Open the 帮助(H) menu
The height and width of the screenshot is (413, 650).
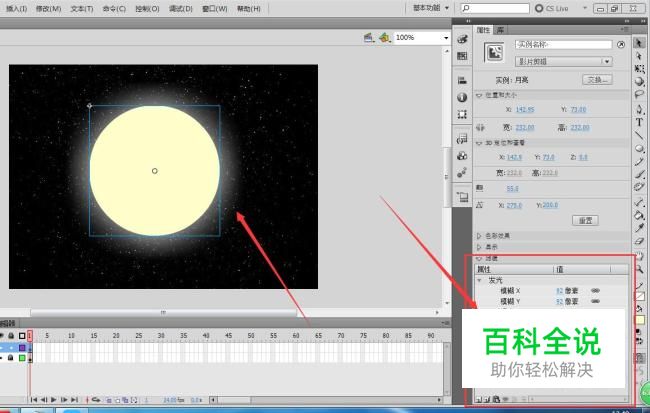tap(249, 8)
